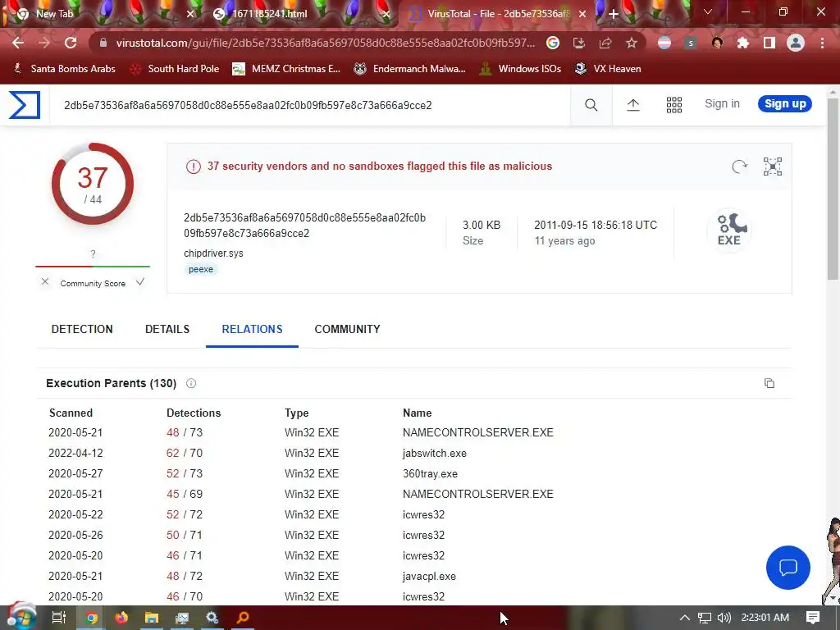Open the Windows ISOs bookmark
This screenshot has height=630, width=840.
coord(520,69)
